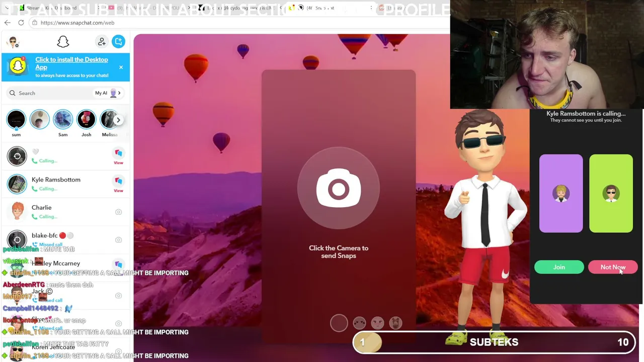Open the Bitmoji profile settings icon
This screenshot has width=644, height=362.
(x=14, y=42)
